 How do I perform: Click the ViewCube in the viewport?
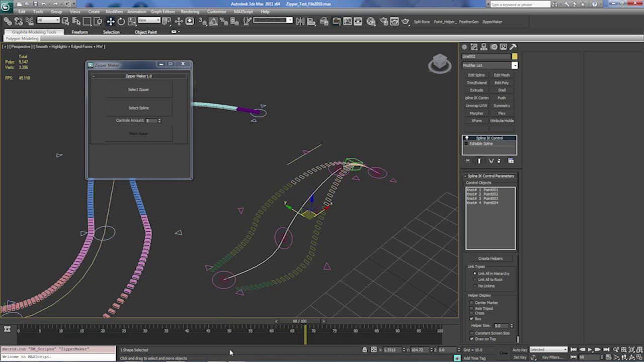(440, 63)
